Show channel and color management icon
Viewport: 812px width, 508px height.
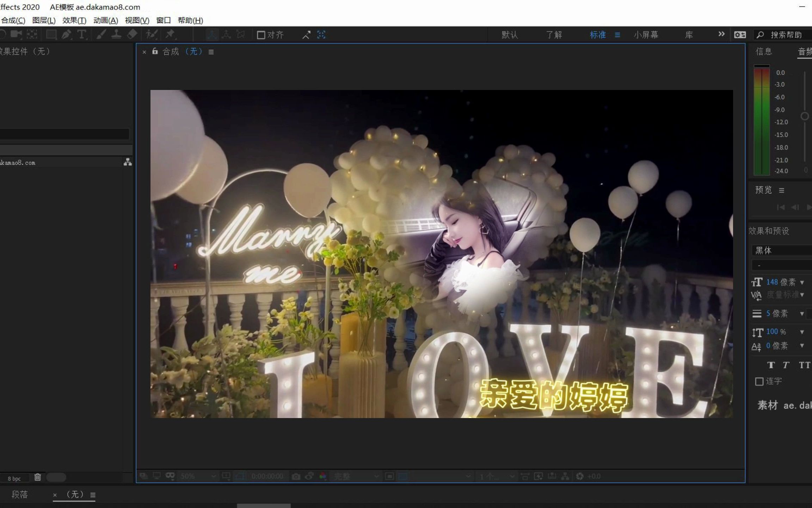(x=322, y=477)
